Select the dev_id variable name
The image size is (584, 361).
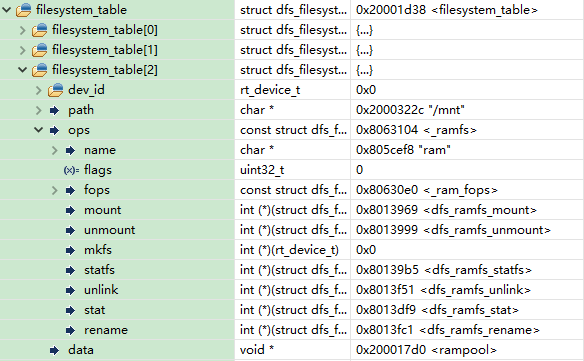click(x=86, y=90)
